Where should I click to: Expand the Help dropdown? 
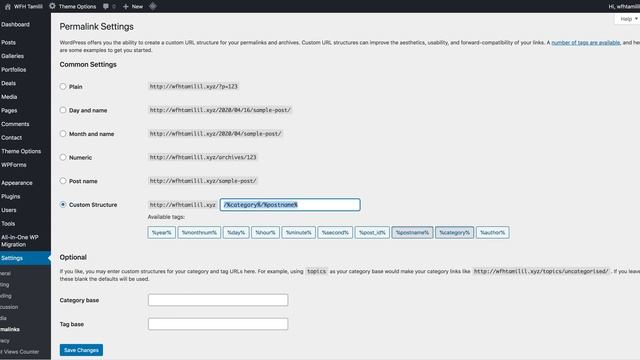coord(628,19)
